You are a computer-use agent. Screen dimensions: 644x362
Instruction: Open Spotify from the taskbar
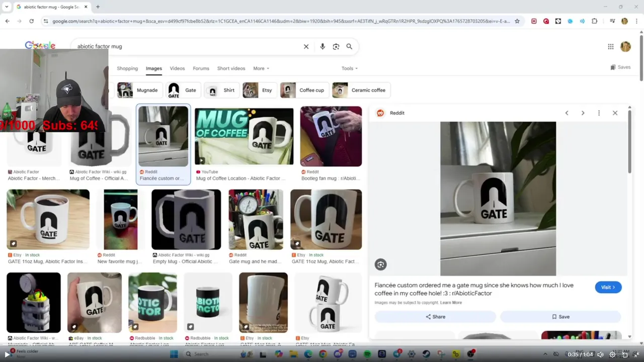click(367, 354)
